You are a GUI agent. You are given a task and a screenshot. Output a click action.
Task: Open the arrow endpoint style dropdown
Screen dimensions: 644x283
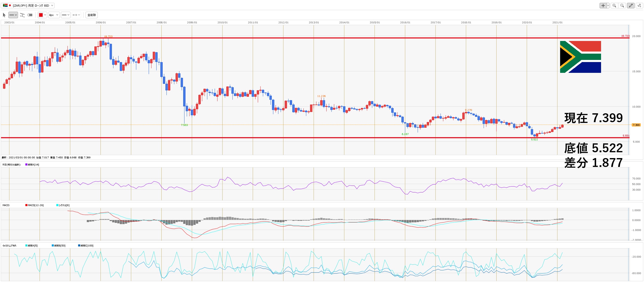click(x=76, y=15)
